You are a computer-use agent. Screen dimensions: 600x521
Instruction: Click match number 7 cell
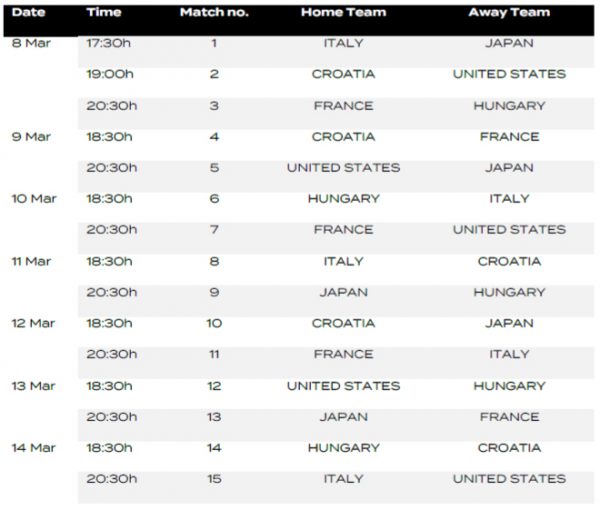click(x=214, y=230)
